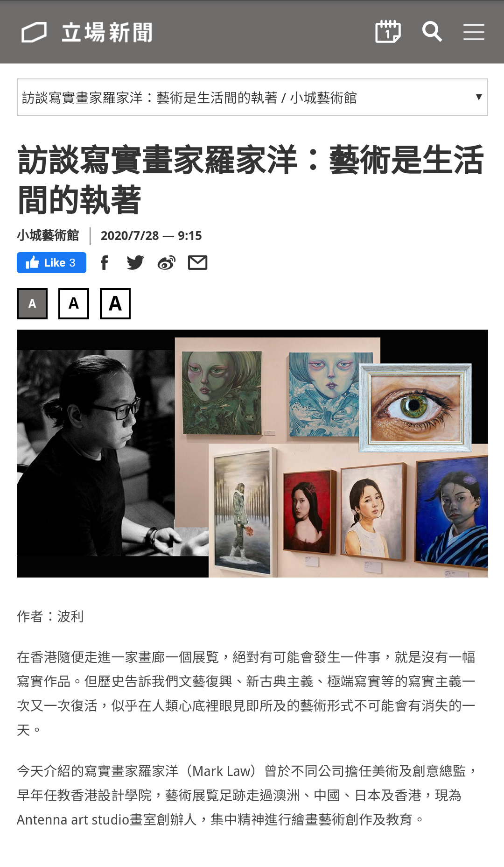504x867 pixels.
Task: Click the 立場新聞 site title
Action: pyautogui.click(x=107, y=32)
